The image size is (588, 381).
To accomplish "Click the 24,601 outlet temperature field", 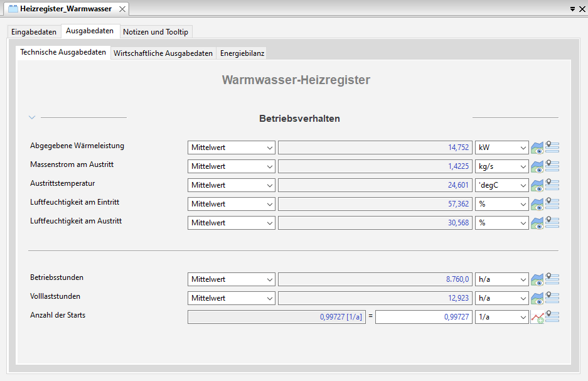I will [x=375, y=185].
